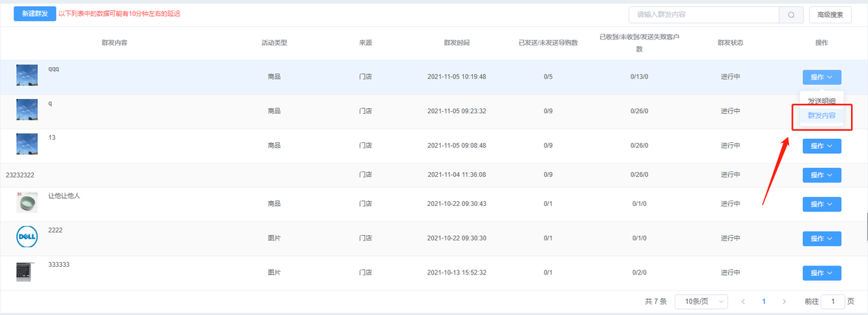Screen dimensions: 868x315
Task: Open the DELL logo thumbnail
Action: [x=26, y=238]
